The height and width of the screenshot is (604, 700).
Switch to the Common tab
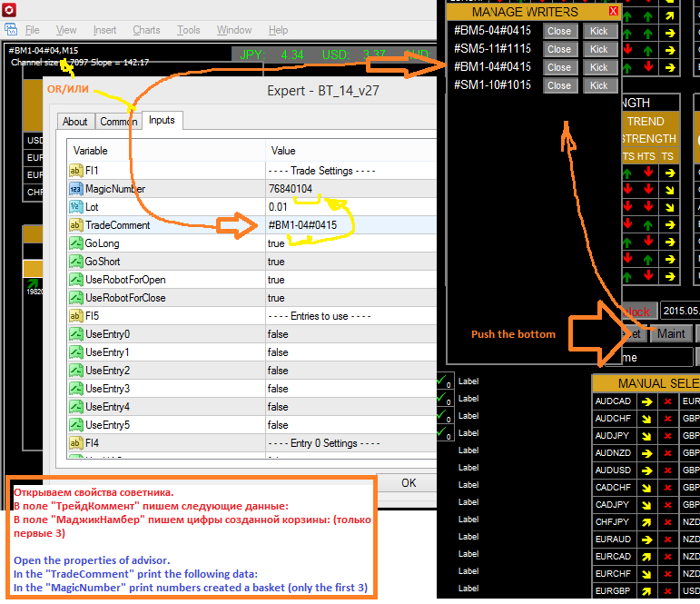tap(118, 122)
